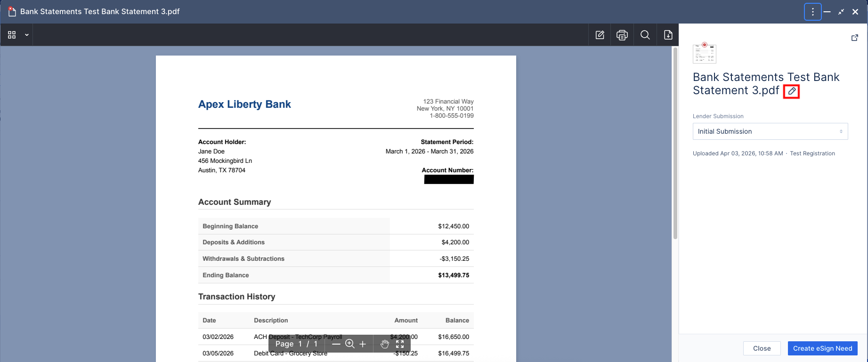Image resolution: width=868 pixels, height=362 pixels.
Task: Enter fullscreen view mode
Action: coord(400,344)
